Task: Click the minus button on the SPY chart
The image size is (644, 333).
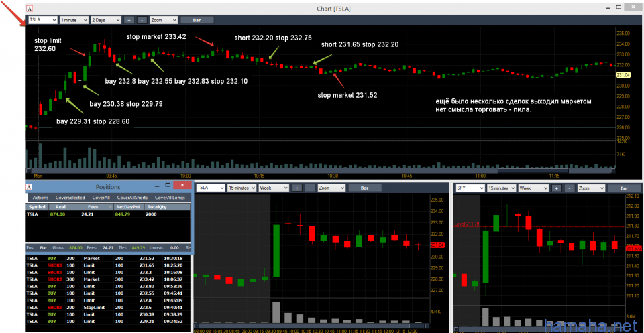Action: 570,188
